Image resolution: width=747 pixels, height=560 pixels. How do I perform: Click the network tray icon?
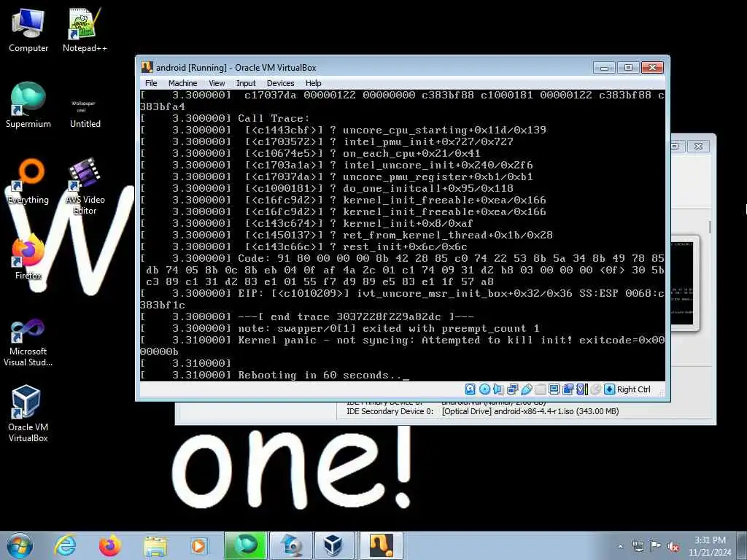pyautogui.click(x=638, y=547)
